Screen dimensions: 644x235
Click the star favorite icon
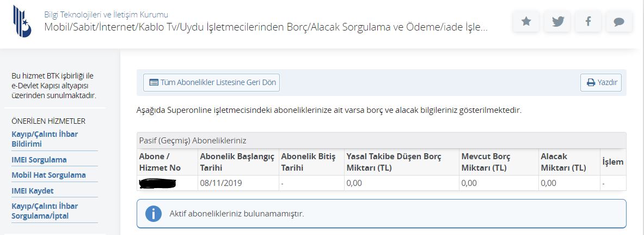tap(526, 21)
